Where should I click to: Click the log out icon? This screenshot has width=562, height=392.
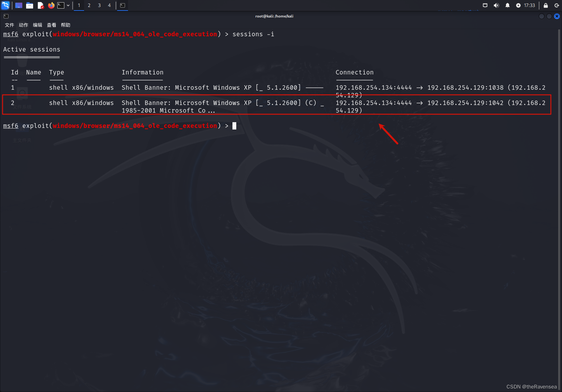pyautogui.click(x=557, y=5)
